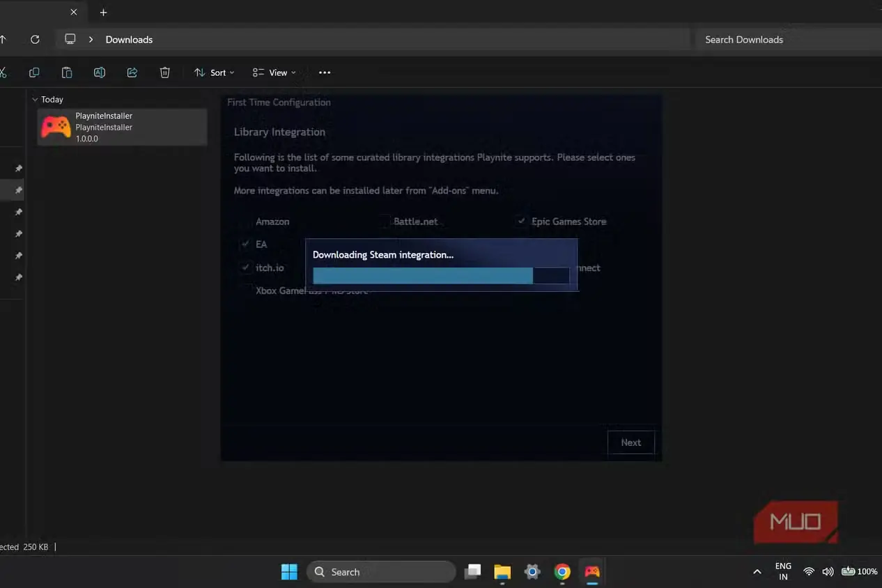Show hidden tray icons chevron
This screenshot has height=588, width=882.
point(757,572)
